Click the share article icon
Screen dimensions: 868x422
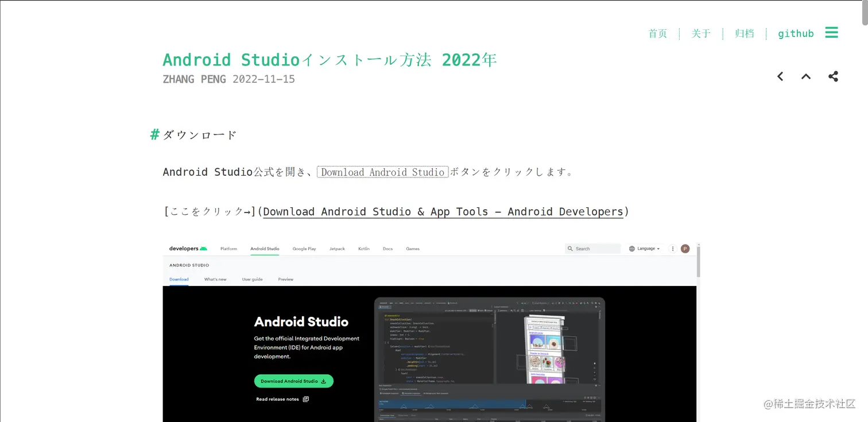(832, 76)
